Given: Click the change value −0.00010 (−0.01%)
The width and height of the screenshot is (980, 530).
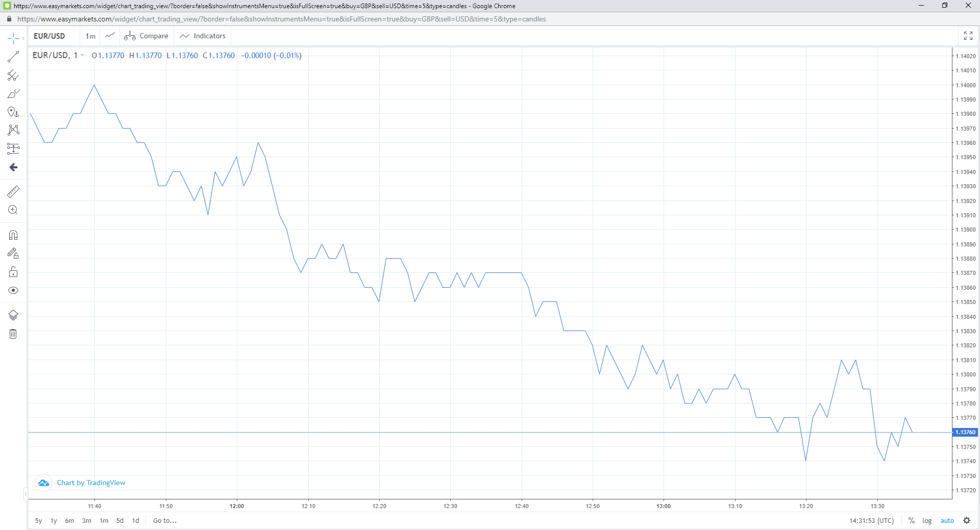Looking at the screenshot, I should pos(271,55).
